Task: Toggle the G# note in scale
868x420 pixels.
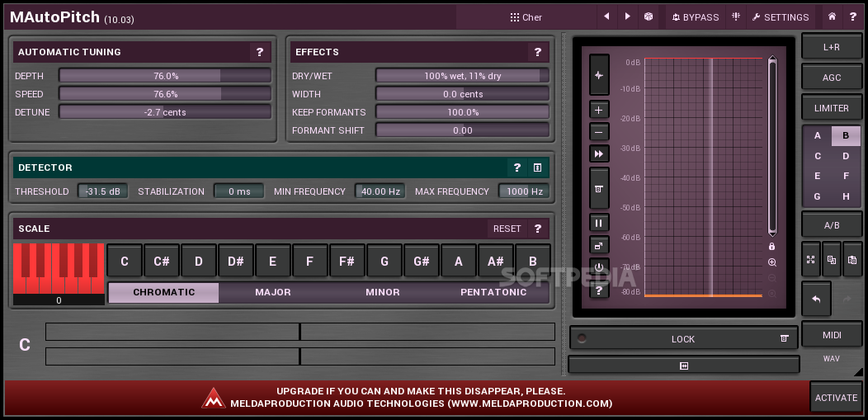Action: coord(422,261)
